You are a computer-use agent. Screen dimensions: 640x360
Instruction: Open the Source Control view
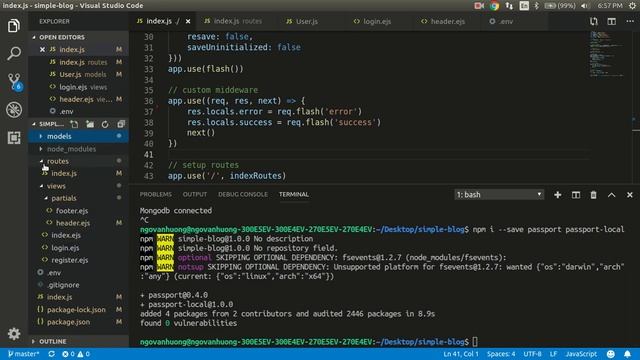[x=14, y=82]
